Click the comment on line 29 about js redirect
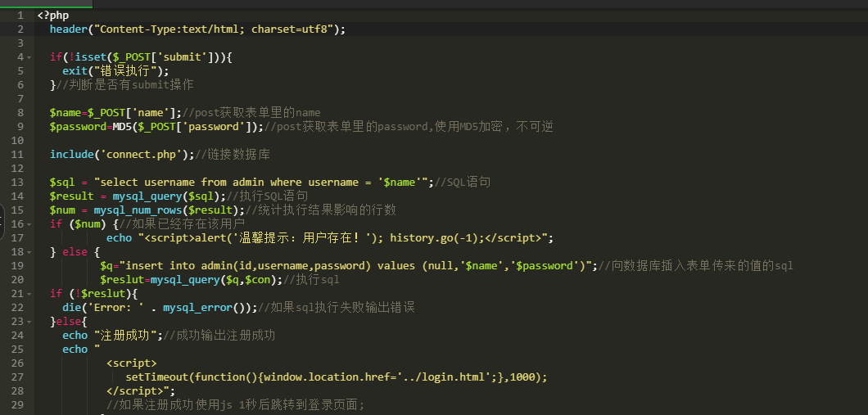Viewport: 868px width, 415px height. 236,405
